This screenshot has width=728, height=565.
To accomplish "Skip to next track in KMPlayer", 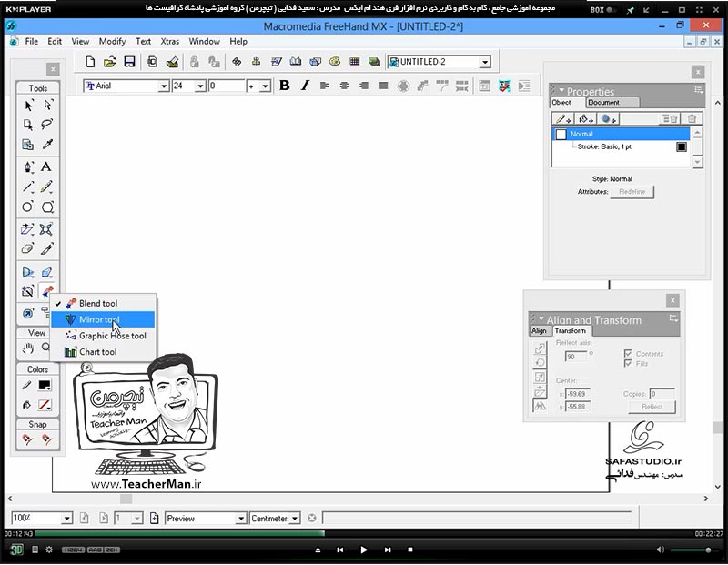I will (388, 550).
